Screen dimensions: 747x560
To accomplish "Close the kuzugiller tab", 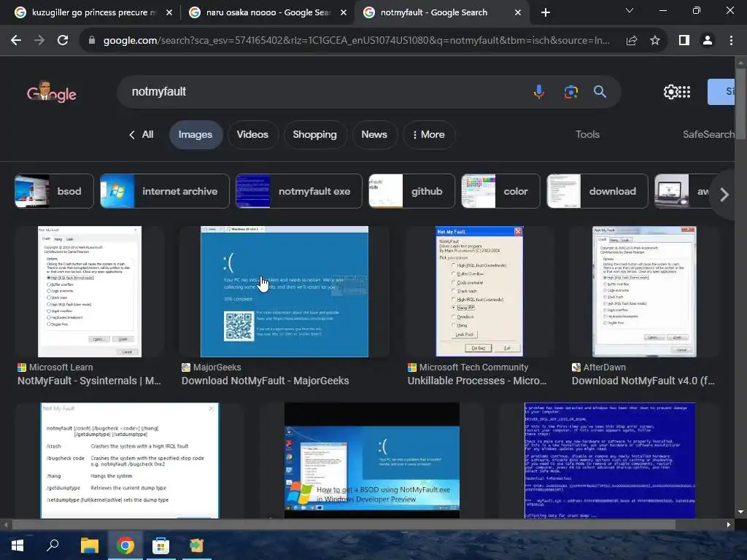I will click(169, 12).
